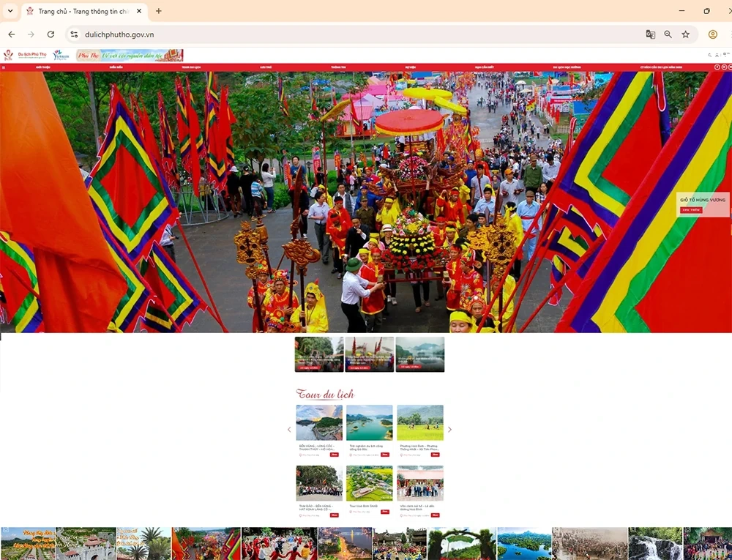Open the Đền Hùng – Long Cốc tour image

click(319, 422)
